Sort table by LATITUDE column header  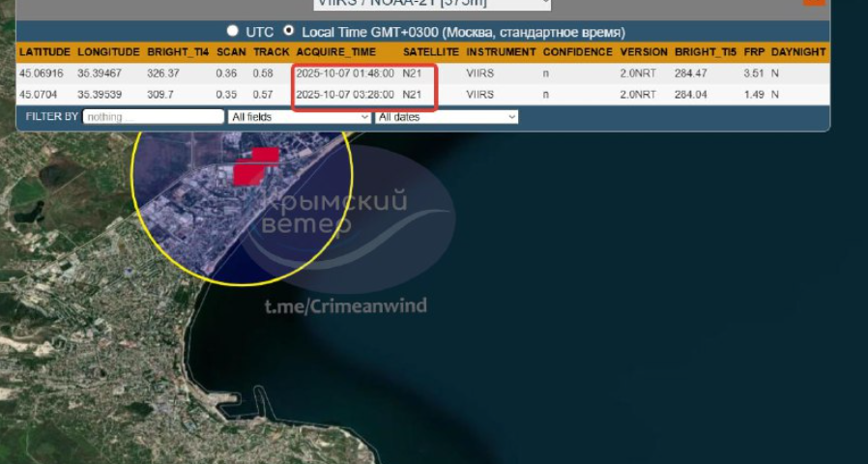click(44, 51)
